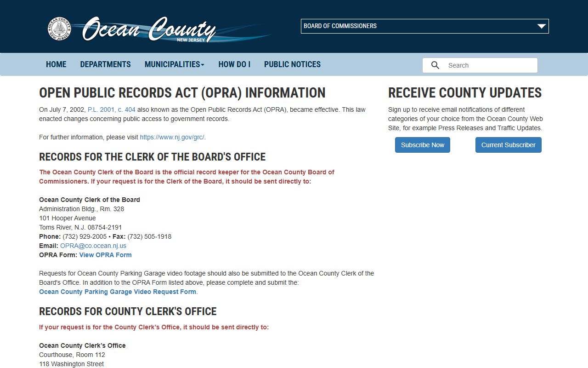The image size is (588, 368).
Task: Click the Ocean County seal logo
Action: coord(60,29)
